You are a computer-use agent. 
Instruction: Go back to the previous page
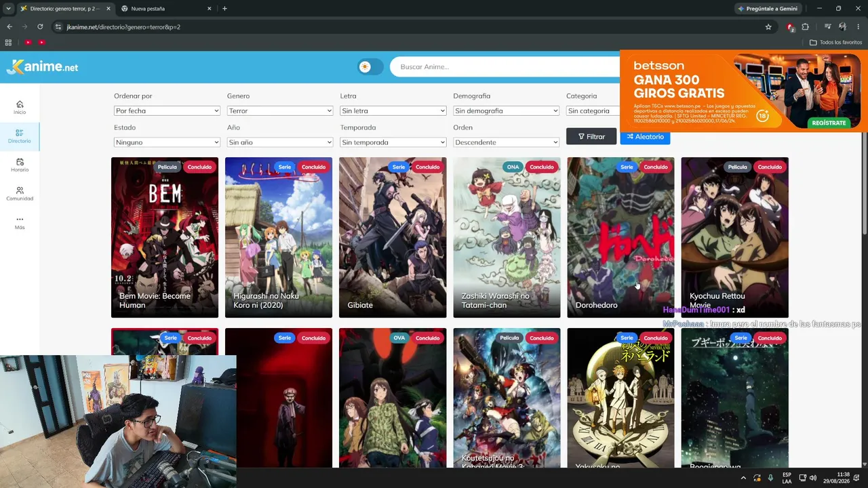(9, 27)
